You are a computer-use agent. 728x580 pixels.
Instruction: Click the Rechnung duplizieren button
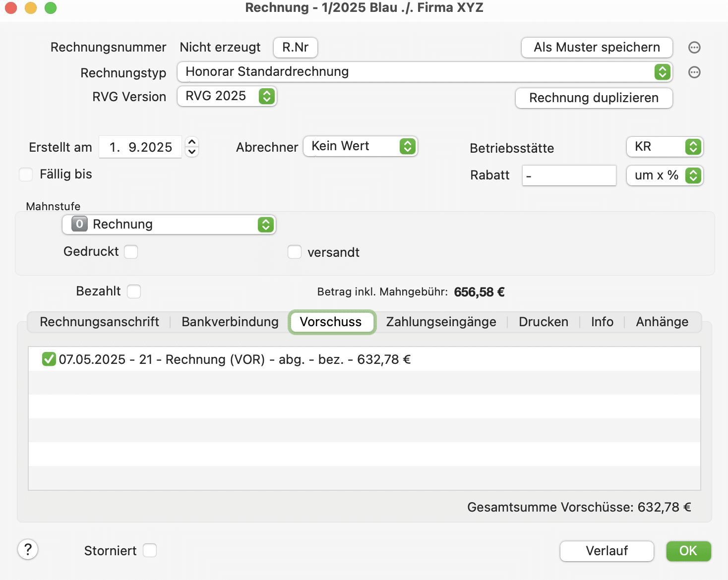tap(594, 98)
